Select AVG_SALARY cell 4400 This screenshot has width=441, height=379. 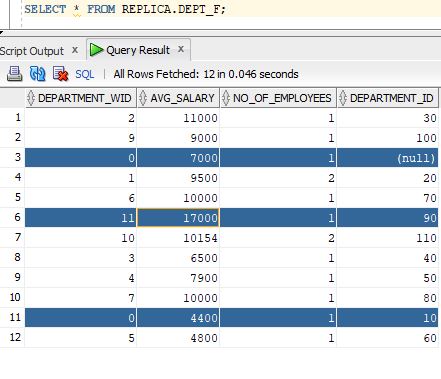click(x=178, y=318)
